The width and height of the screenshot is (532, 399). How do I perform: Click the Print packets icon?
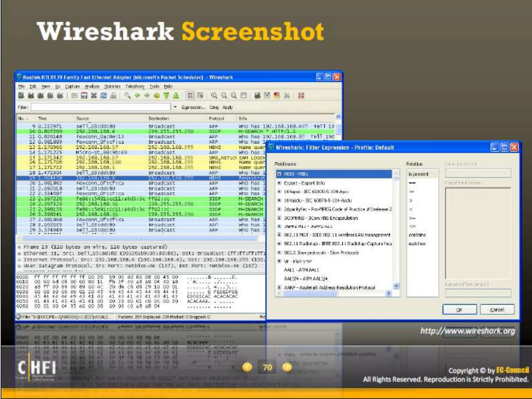(x=113, y=96)
